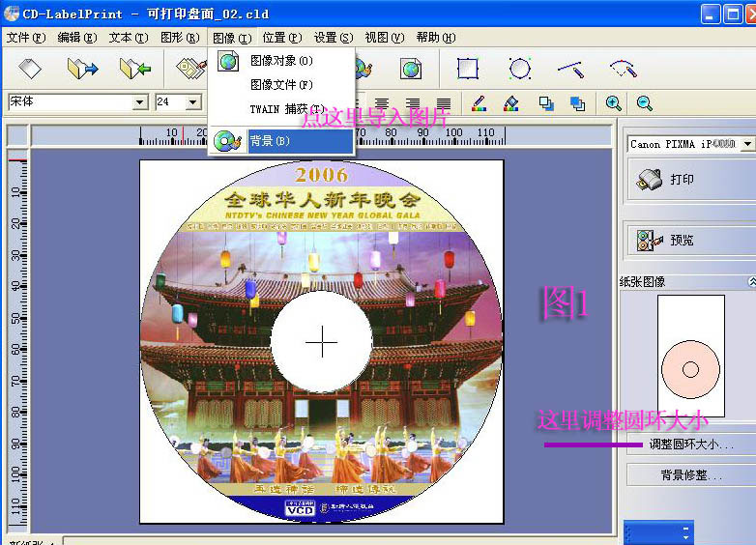Select the circle shape tool
756x545 pixels.
pos(520,69)
